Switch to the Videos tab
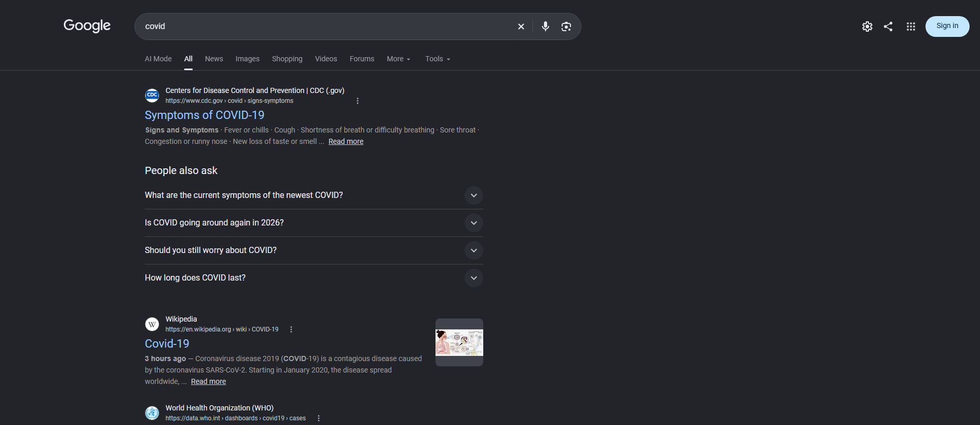This screenshot has width=980, height=425. (326, 59)
